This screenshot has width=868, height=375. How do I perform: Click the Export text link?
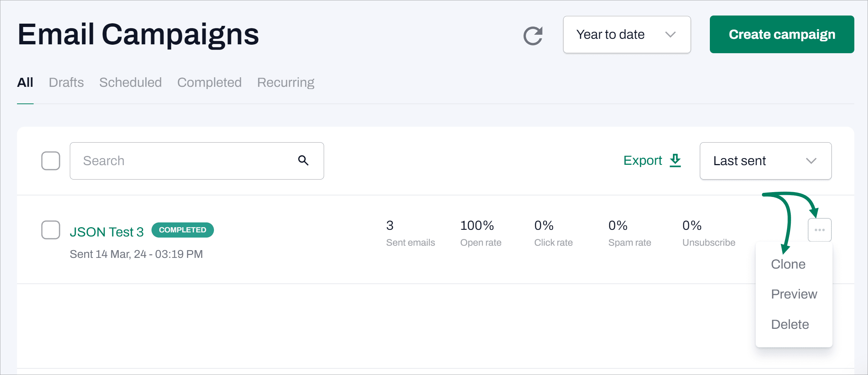tap(643, 160)
